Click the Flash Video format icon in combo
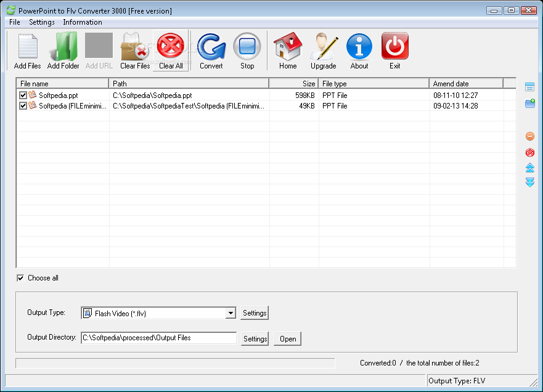This screenshot has width=543, height=392. [88, 312]
